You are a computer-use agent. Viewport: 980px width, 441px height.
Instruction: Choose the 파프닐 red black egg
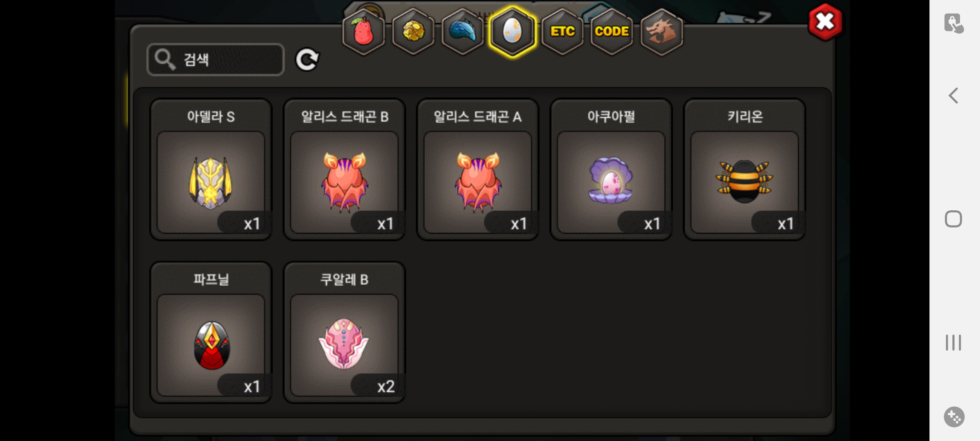(211, 332)
